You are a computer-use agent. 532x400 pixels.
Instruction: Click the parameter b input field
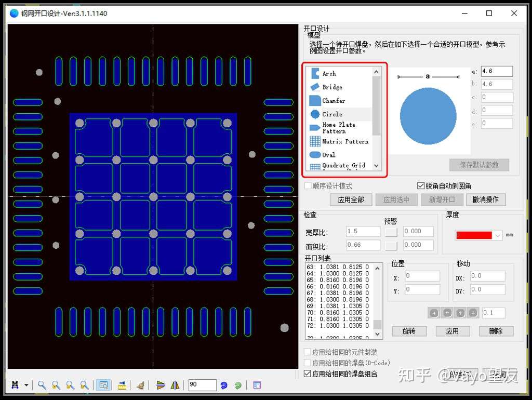coord(497,84)
